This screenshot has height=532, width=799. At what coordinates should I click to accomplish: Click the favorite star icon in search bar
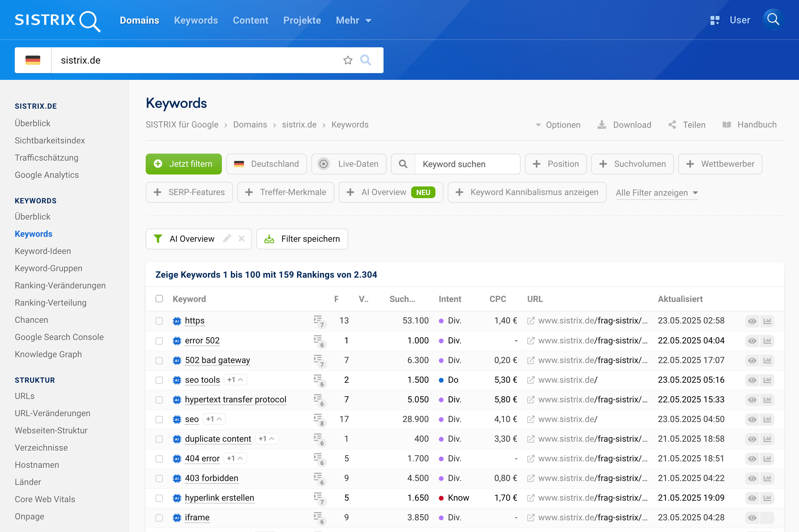coord(348,60)
